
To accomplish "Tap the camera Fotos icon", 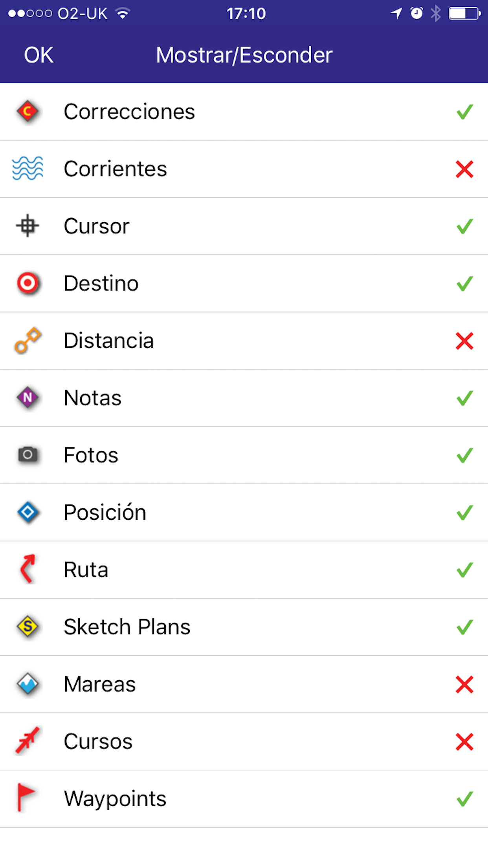I will 28,455.
